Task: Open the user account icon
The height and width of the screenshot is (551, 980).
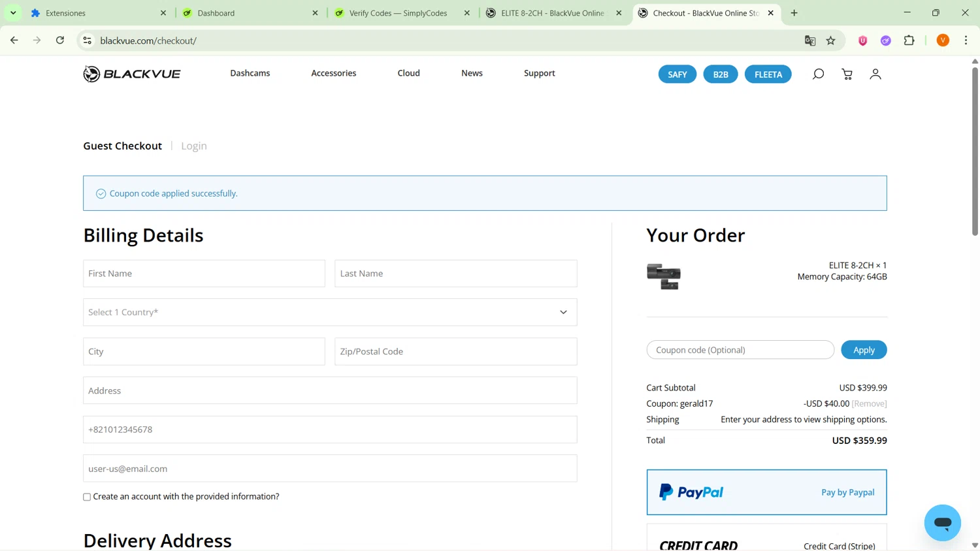Action: [x=875, y=74]
